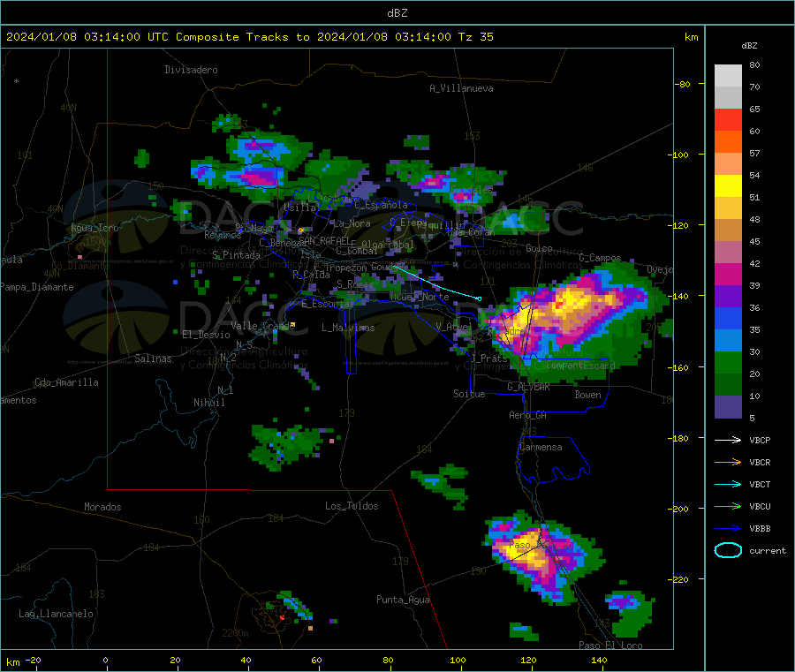Click the Lag.Llancanelo label
The height and width of the screenshot is (672, 795).
[56, 614]
